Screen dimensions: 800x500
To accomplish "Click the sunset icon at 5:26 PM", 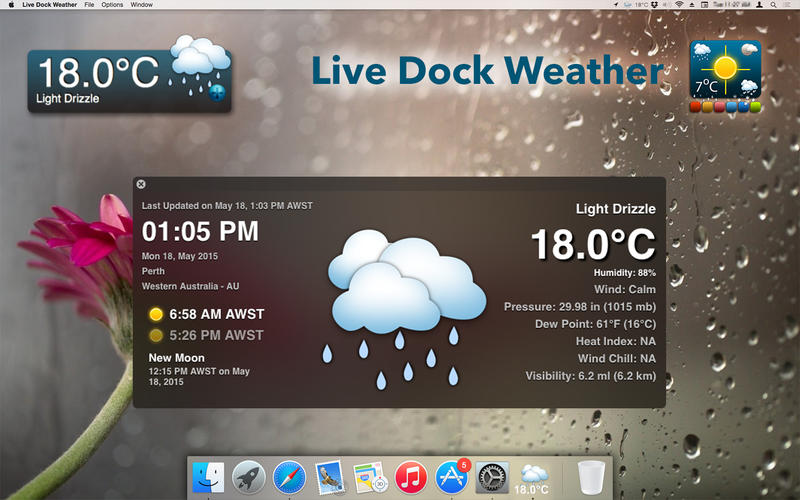I will pyautogui.click(x=155, y=335).
